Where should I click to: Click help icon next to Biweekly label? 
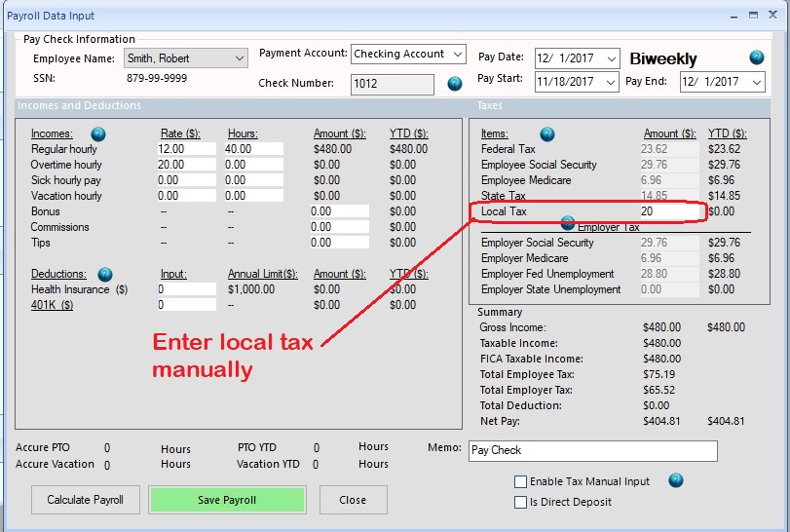[x=756, y=58]
